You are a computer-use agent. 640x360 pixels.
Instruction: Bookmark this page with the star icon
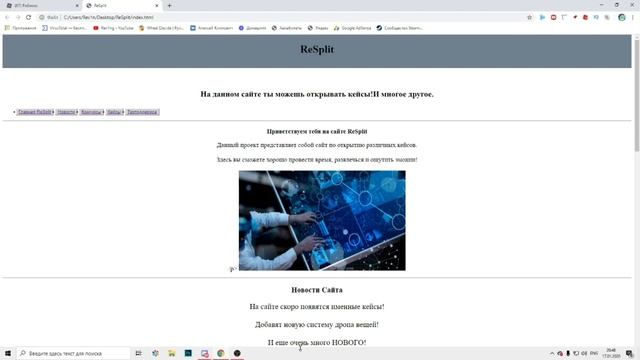(529, 17)
